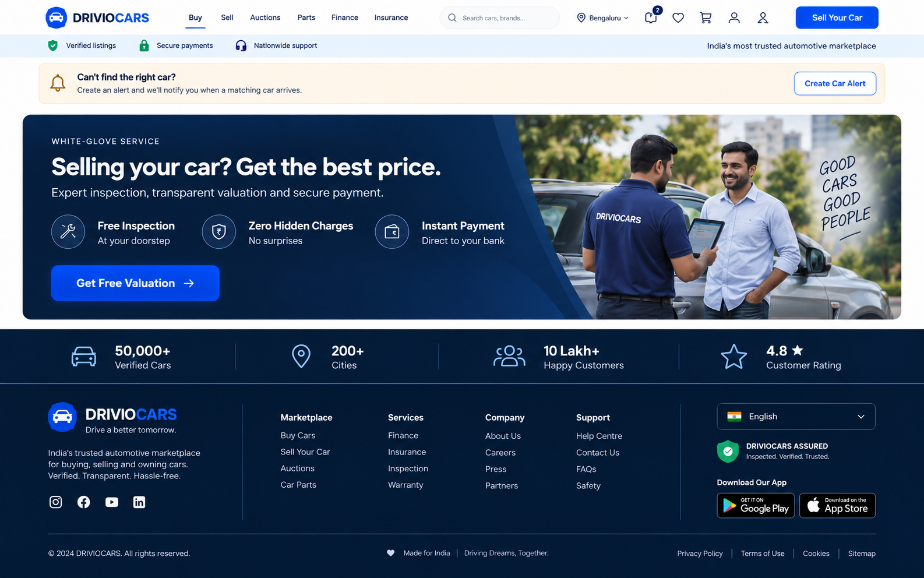Open the LinkedIn social icon
924x578 pixels.
coord(139,502)
